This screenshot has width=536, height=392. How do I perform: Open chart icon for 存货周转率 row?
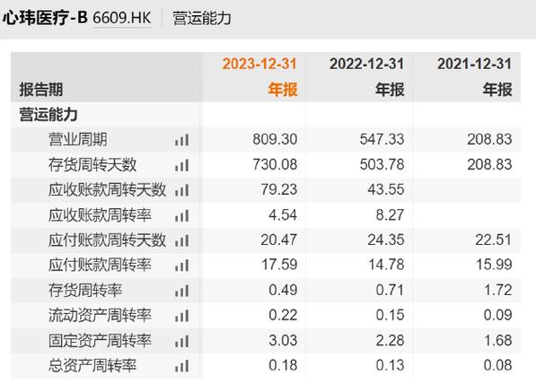pyautogui.click(x=181, y=291)
